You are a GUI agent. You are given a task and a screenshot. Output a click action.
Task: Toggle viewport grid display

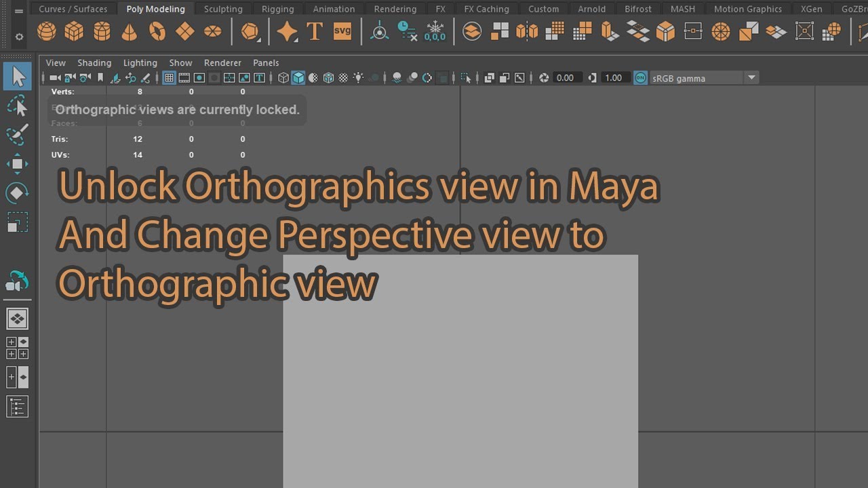170,78
